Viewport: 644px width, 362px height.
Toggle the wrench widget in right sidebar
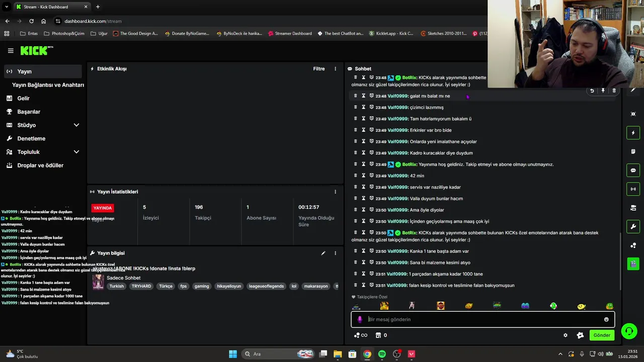(x=633, y=226)
